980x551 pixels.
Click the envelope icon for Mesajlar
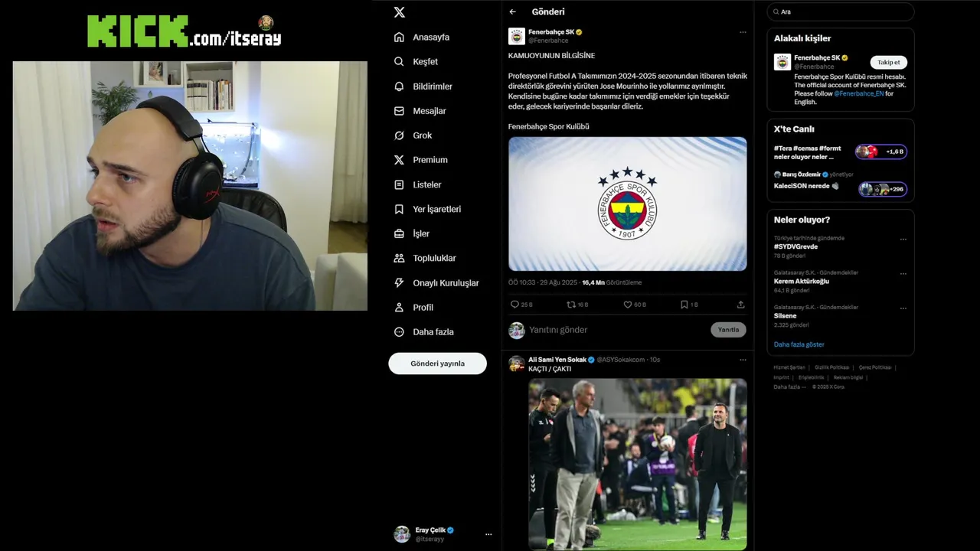pos(399,111)
